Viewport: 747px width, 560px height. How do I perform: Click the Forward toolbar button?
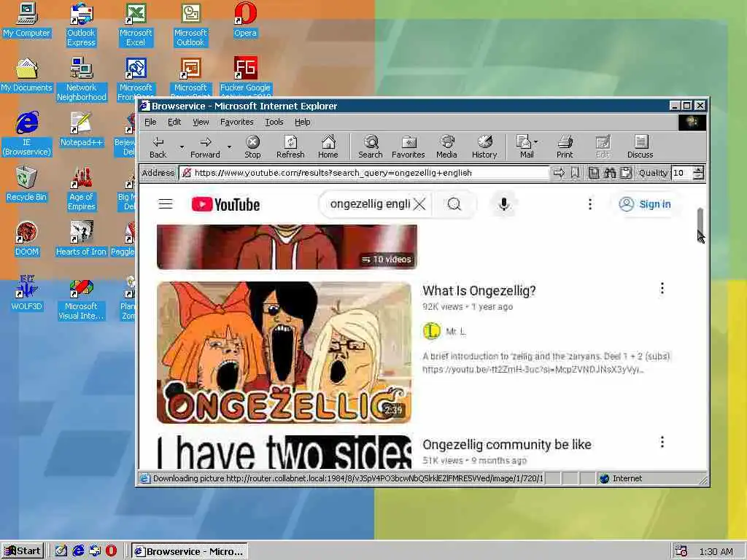205,147
